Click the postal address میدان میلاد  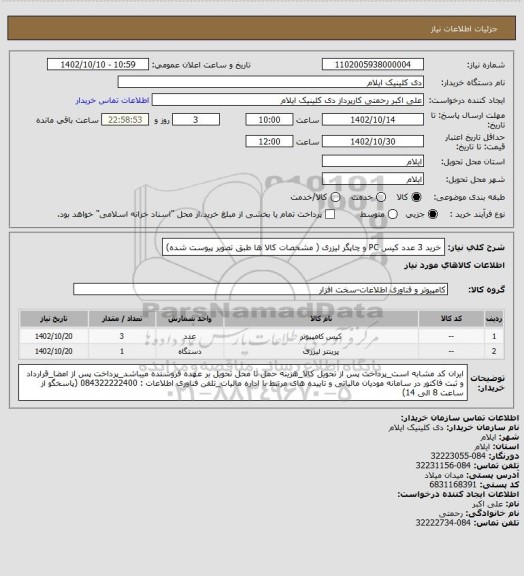point(444,475)
